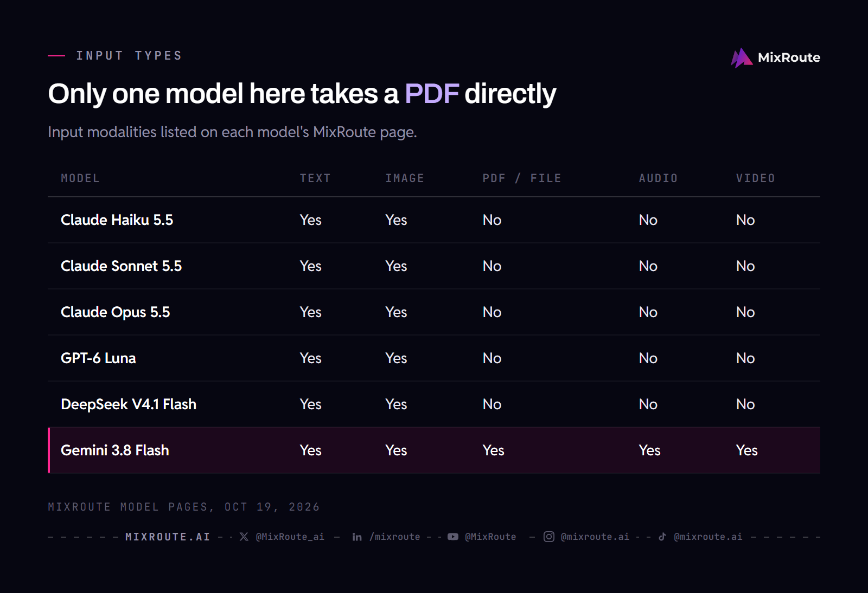Select the Claude Sonnet 5.5 model name

(x=122, y=266)
